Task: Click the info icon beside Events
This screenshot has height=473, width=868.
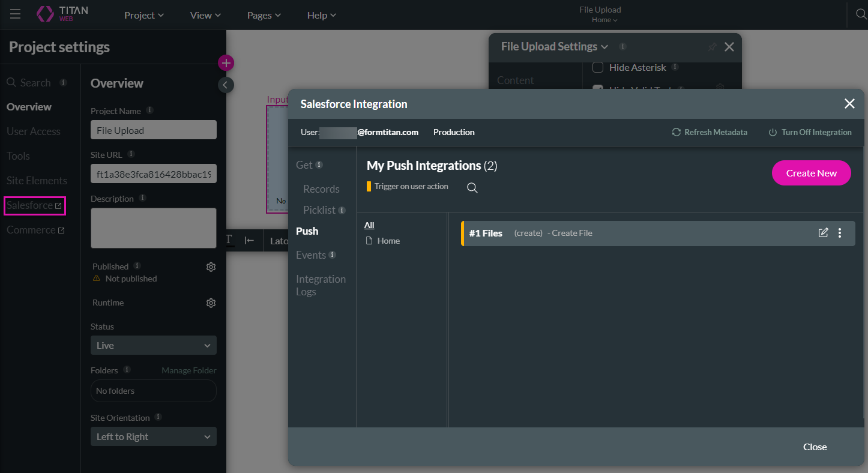Action: pos(332,255)
